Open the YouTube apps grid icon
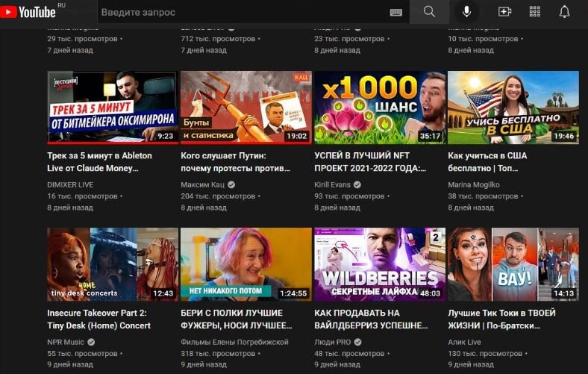 [535, 12]
